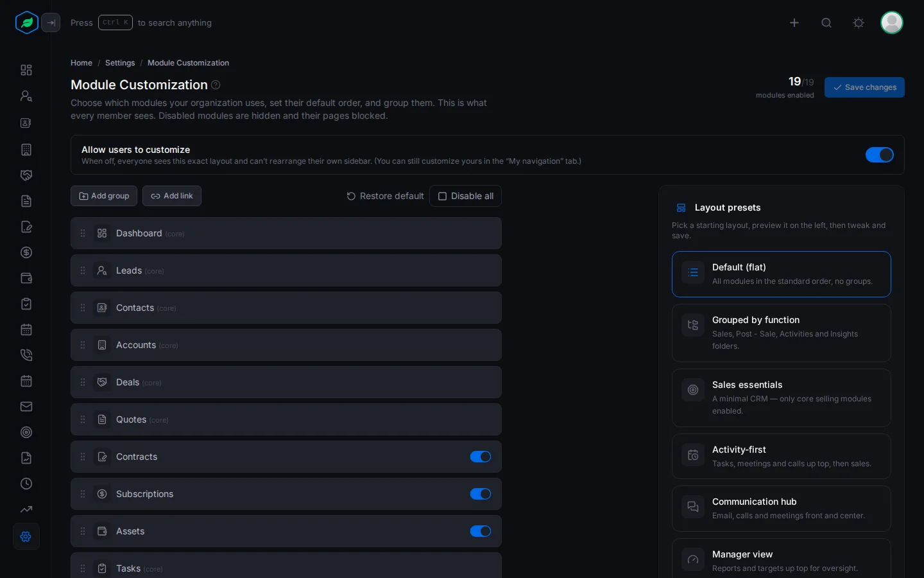Open Emails envelope icon in sidebar
The image size is (924, 578).
tap(26, 407)
